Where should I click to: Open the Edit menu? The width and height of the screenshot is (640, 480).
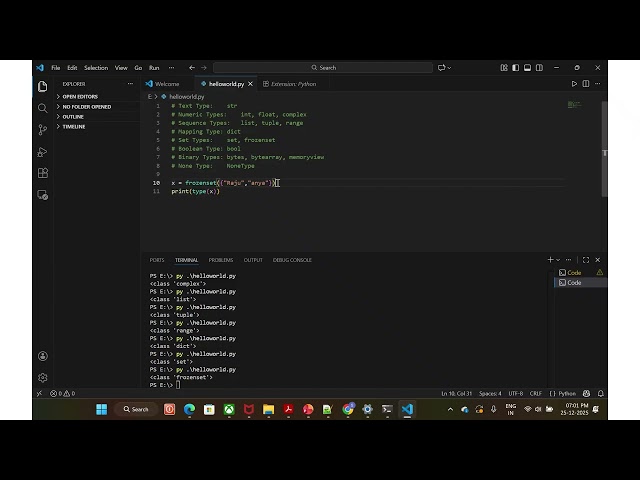pyautogui.click(x=72, y=68)
